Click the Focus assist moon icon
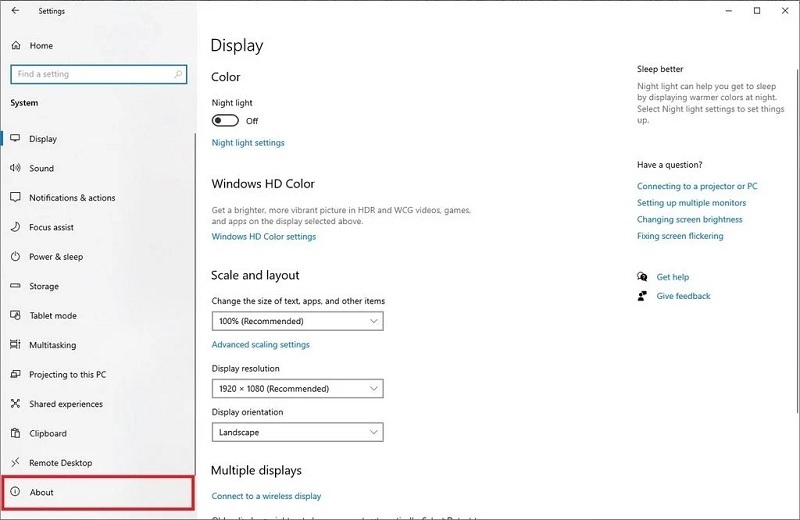Viewport: 800px width, 520px height. (16, 227)
